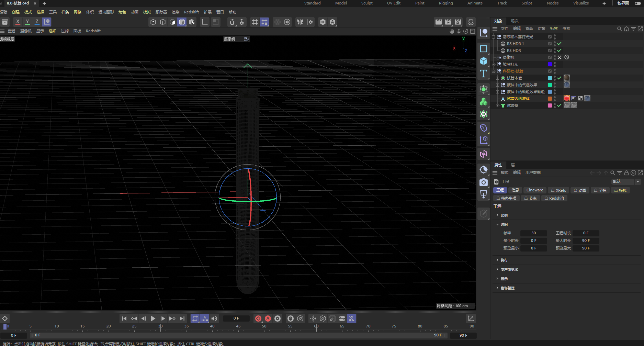The width and height of the screenshot is (644, 346).
Task: Switch to the 场次 tab
Action: pyautogui.click(x=515, y=21)
